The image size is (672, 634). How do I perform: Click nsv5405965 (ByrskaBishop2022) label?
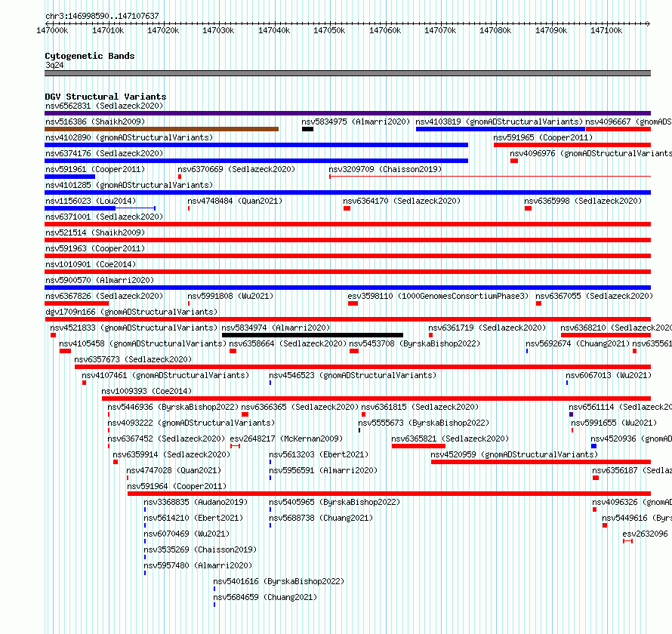(x=334, y=502)
